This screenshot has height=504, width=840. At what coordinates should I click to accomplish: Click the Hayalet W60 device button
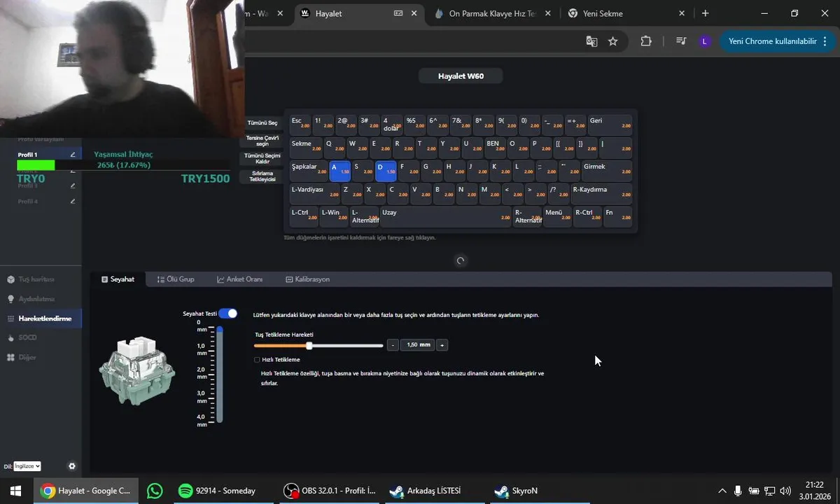[x=461, y=76]
